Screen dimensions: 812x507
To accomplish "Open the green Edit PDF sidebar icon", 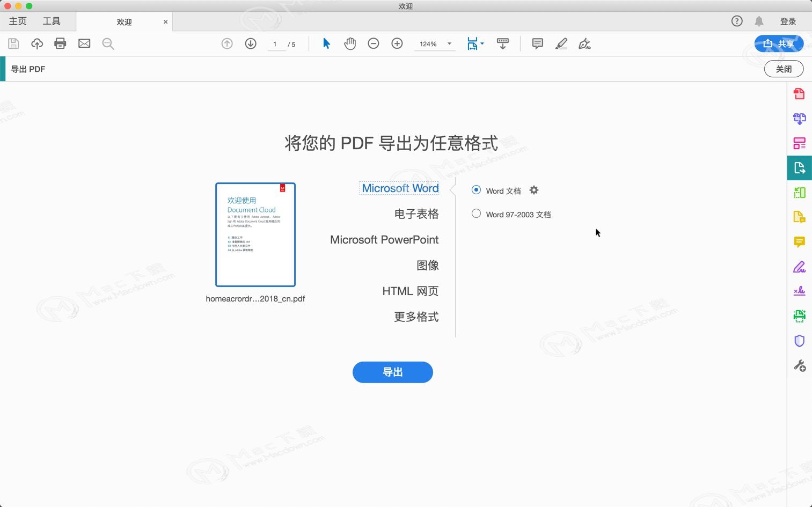I will [x=799, y=193].
